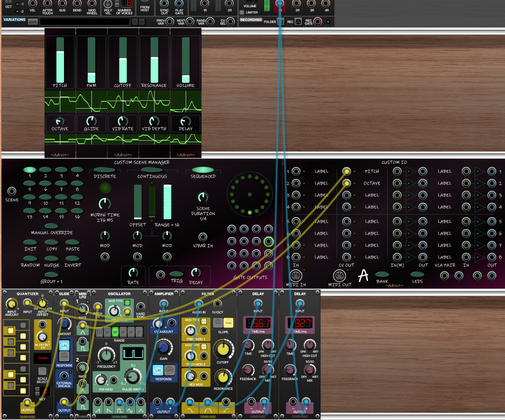
Task: Open the Dorian scale display
Action: (43, 358)
